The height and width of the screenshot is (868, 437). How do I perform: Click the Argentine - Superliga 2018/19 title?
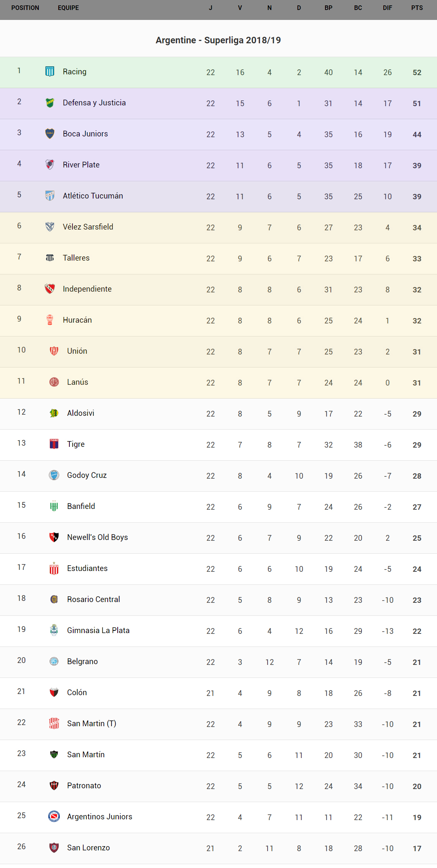tap(218, 40)
